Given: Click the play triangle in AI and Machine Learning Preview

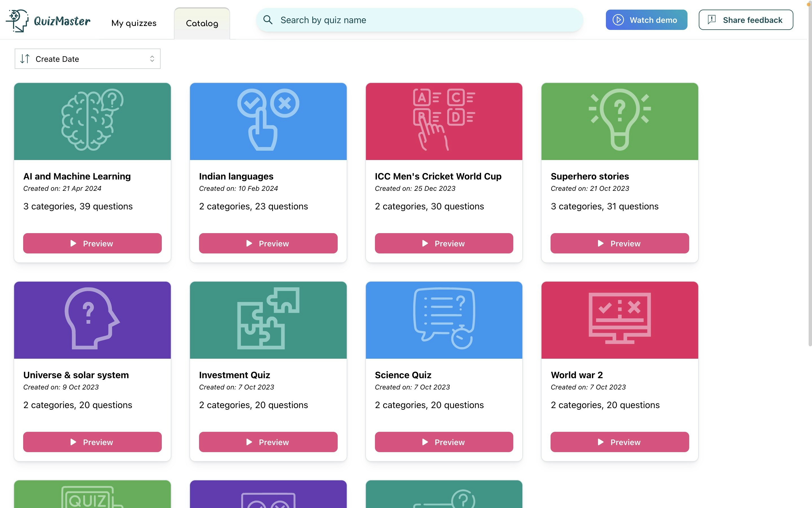Looking at the screenshot, I should (x=73, y=243).
